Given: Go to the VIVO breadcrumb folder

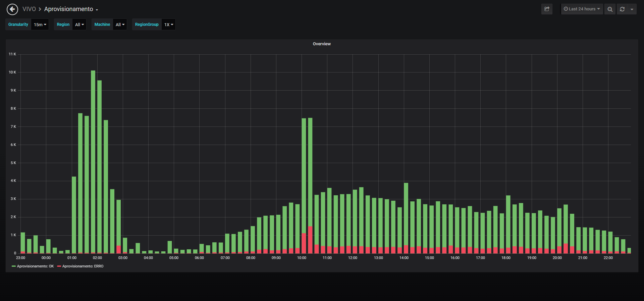Looking at the screenshot, I should pyautogui.click(x=29, y=9).
